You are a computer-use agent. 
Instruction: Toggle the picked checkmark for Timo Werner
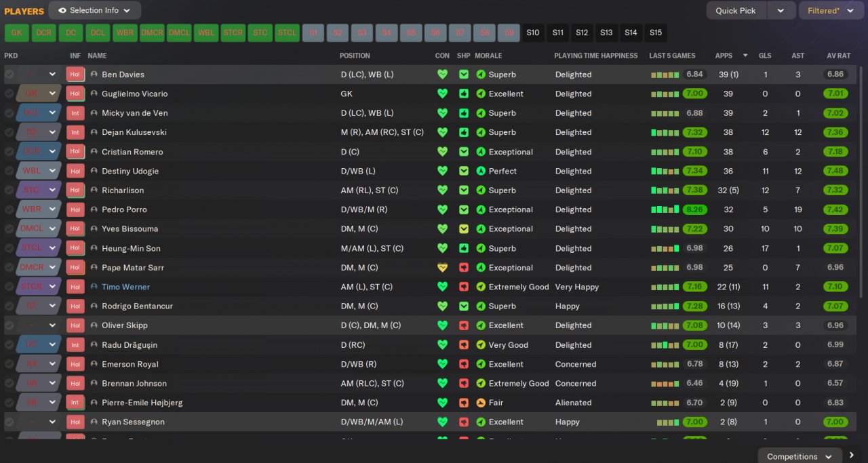point(9,287)
